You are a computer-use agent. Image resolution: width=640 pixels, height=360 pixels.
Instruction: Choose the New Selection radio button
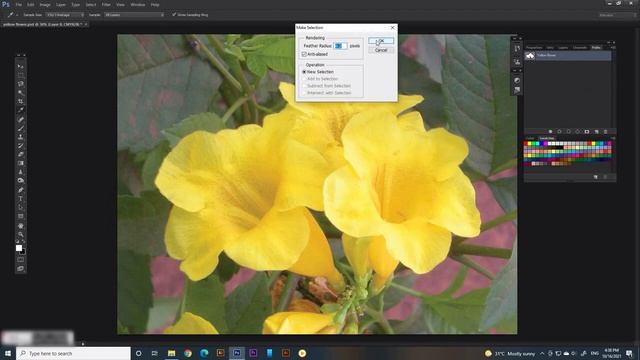pos(304,71)
